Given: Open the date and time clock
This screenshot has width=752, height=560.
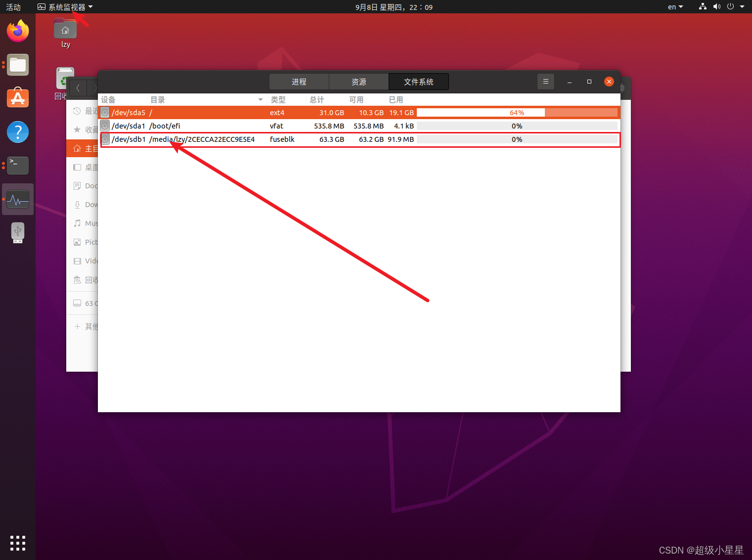Looking at the screenshot, I should pyautogui.click(x=394, y=7).
